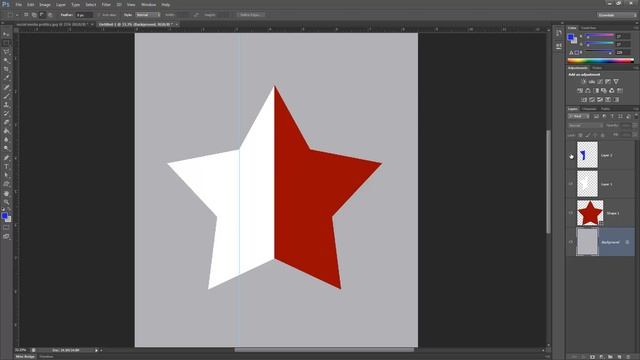
Task: Toggle Subtract from selection mode
Action: 42,15
